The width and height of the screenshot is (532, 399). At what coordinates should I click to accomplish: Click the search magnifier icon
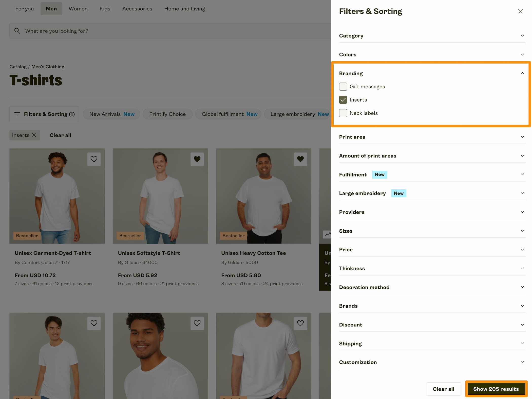click(17, 31)
